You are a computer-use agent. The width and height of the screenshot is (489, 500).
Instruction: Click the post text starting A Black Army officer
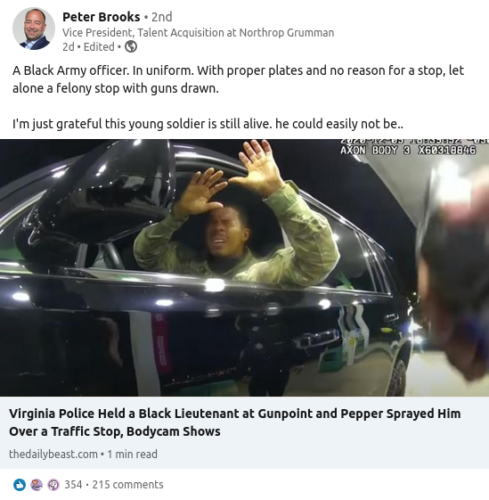pos(238,79)
